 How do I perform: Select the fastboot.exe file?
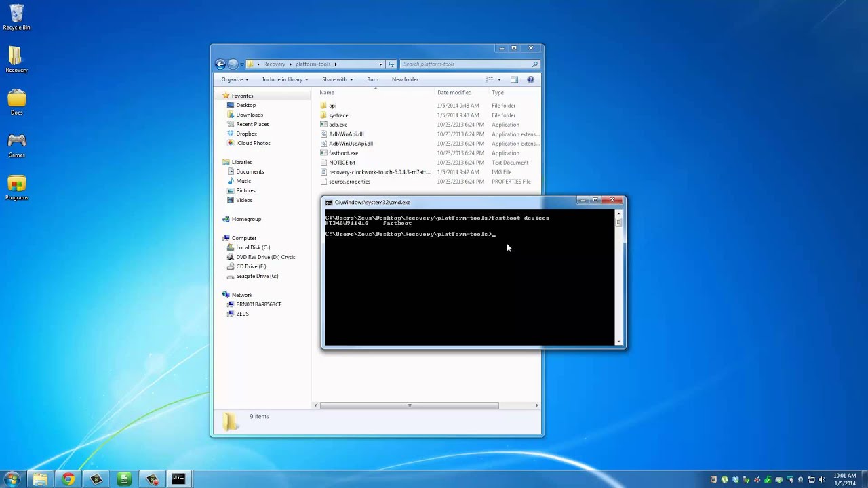(343, 153)
